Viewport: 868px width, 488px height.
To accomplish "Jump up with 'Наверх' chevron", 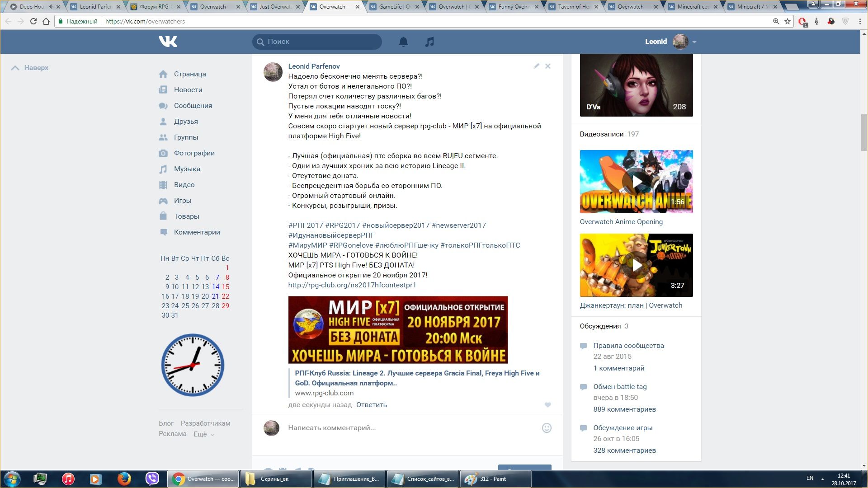I will pyautogui.click(x=15, y=68).
